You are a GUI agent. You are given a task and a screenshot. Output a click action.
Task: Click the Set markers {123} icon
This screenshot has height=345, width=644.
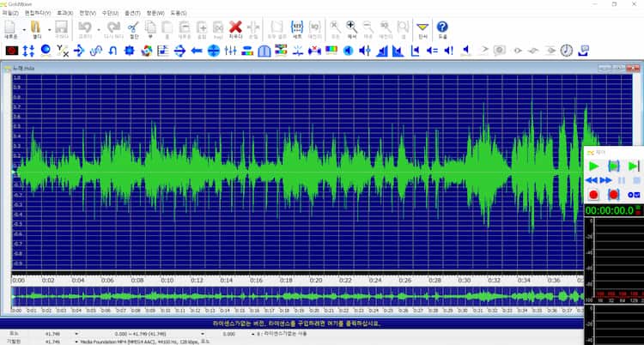click(x=297, y=29)
